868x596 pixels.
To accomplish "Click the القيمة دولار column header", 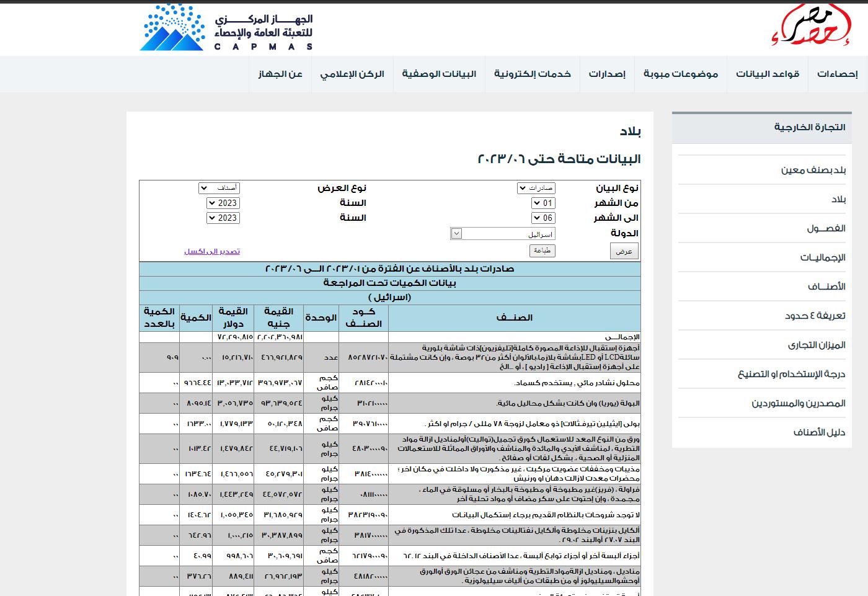I will click(233, 317).
